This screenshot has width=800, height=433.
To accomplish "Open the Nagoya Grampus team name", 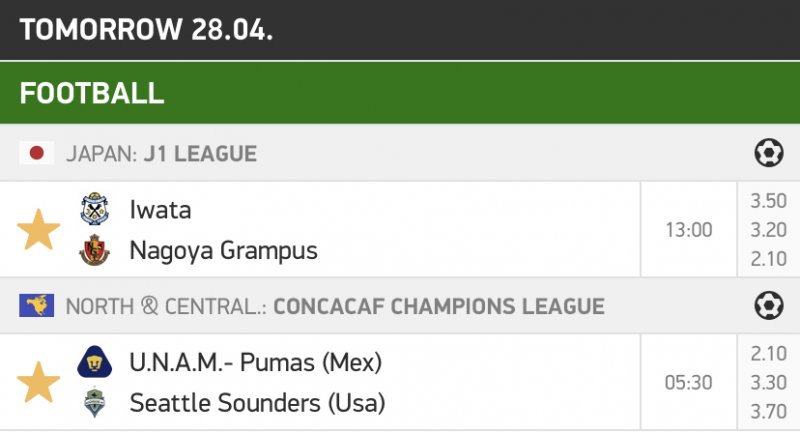I will pos(223,251).
